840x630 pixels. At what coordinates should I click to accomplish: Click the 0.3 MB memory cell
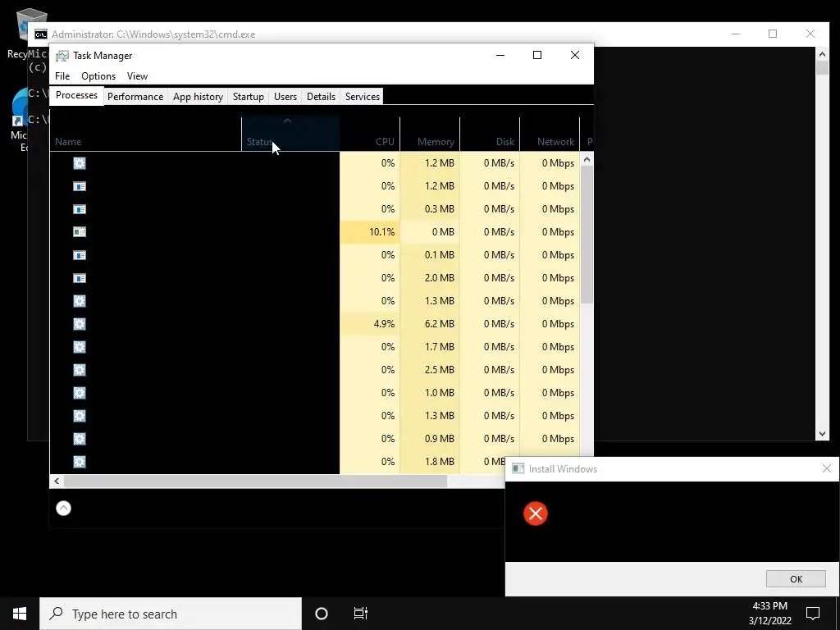[430, 209]
